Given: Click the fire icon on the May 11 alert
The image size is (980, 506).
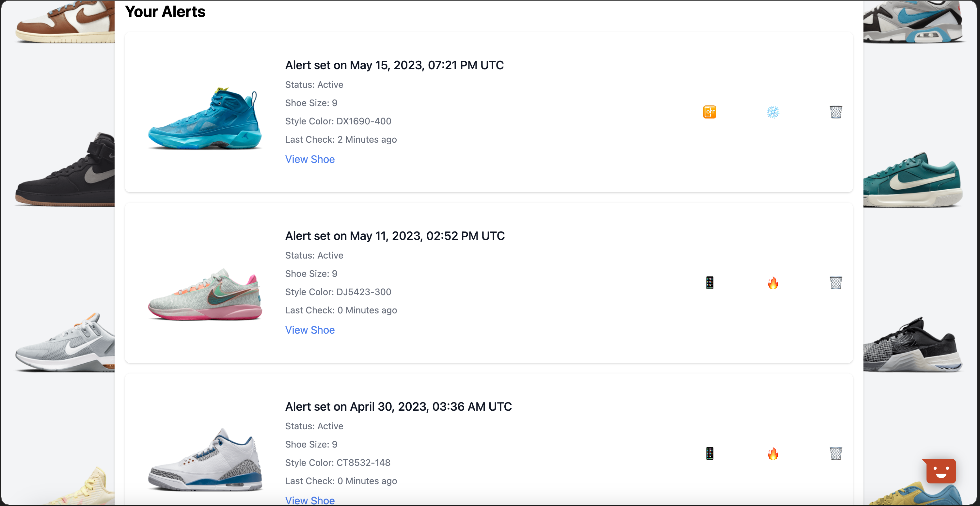Looking at the screenshot, I should (773, 283).
